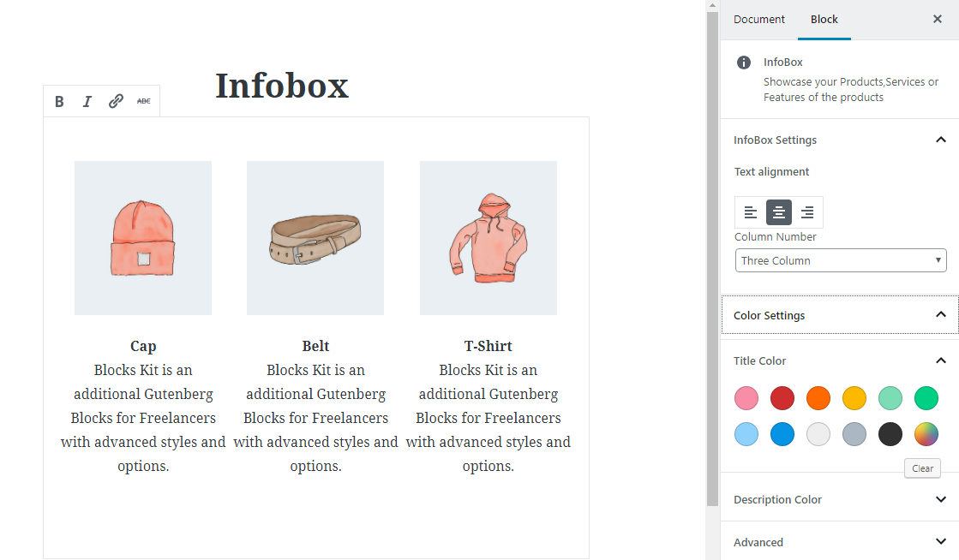Close the settings sidebar panel

(937, 19)
